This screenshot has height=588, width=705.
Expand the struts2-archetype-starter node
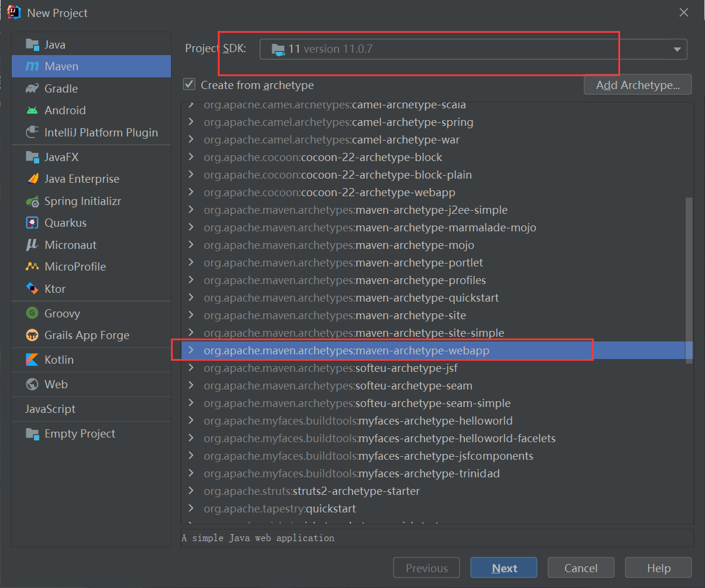pyautogui.click(x=190, y=491)
